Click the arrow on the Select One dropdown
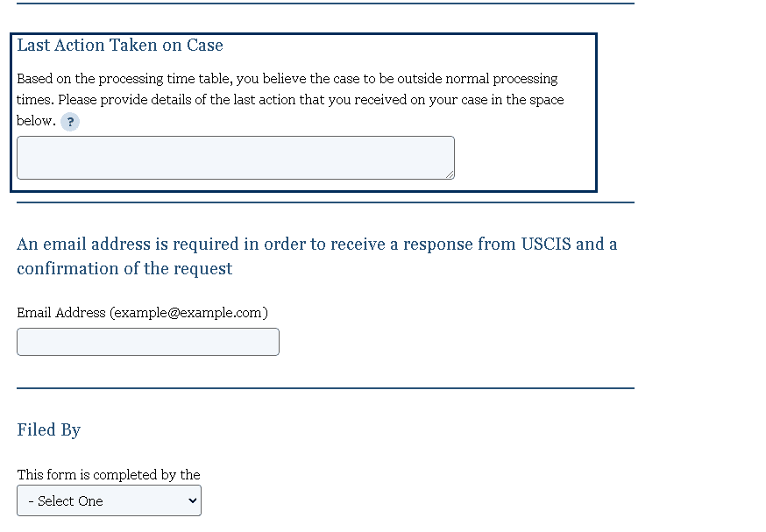 pos(193,500)
